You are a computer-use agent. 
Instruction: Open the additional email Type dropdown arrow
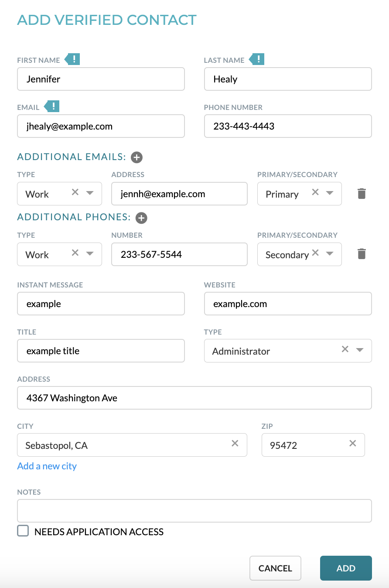[x=90, y=193]
